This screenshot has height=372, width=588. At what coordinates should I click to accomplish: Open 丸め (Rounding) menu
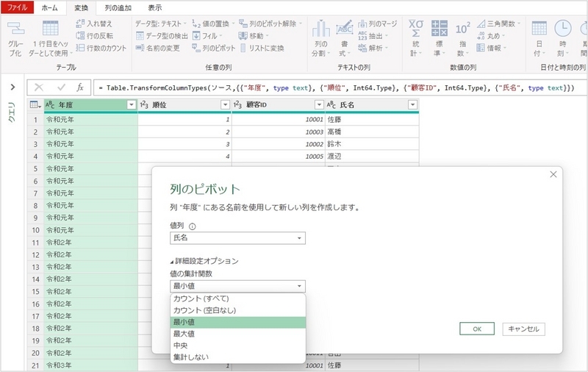click(x=491, y=36)
